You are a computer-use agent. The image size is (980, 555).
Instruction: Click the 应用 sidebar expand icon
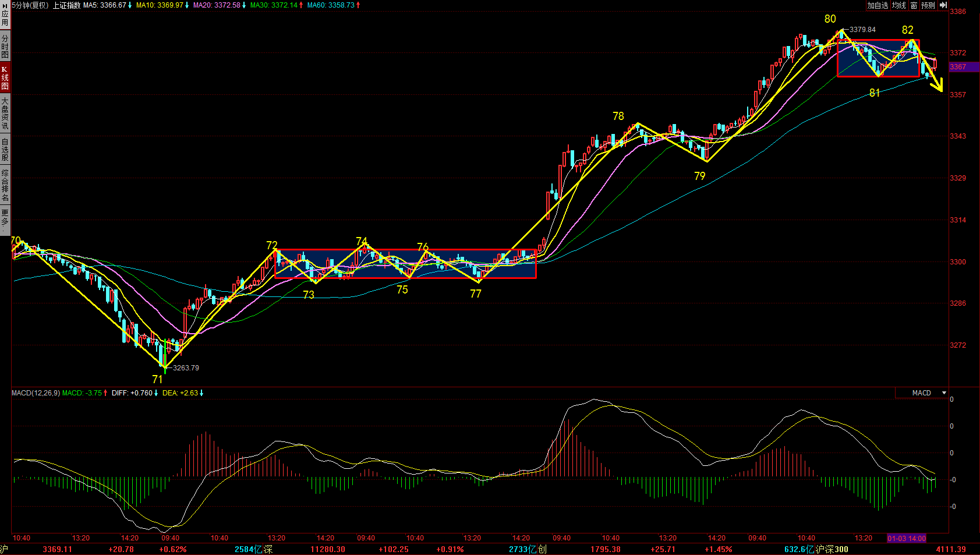click(x=5, y=14)
